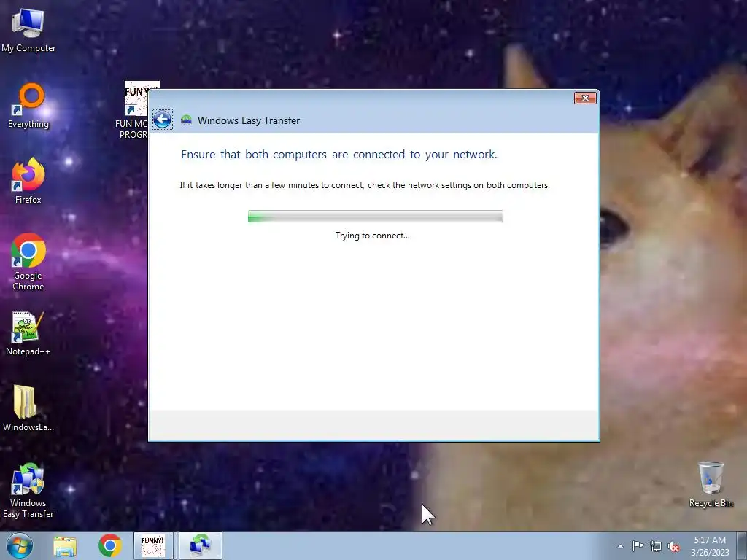Select Windows Easy Transfer desktop shortcut
747x560 pixels.
28,491
